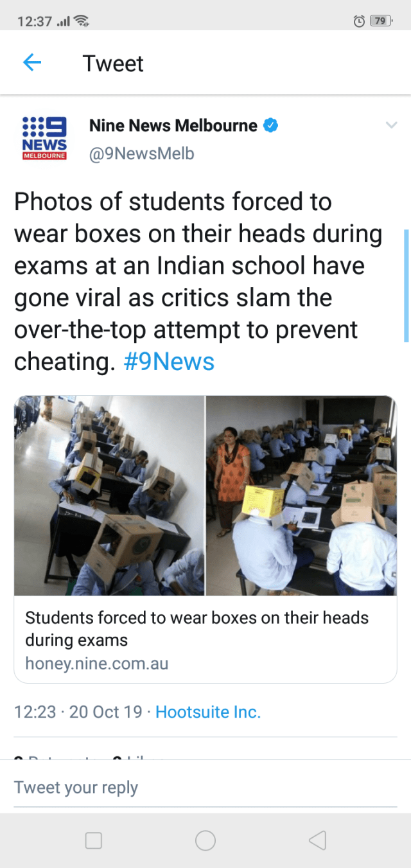411x868 pixels.
Task: View left photo of students with boxes
Action: [109, 495]
